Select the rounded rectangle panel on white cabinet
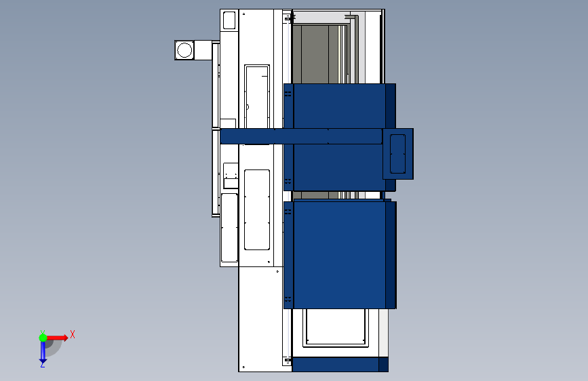588x381 pixels. click(257, 209)
